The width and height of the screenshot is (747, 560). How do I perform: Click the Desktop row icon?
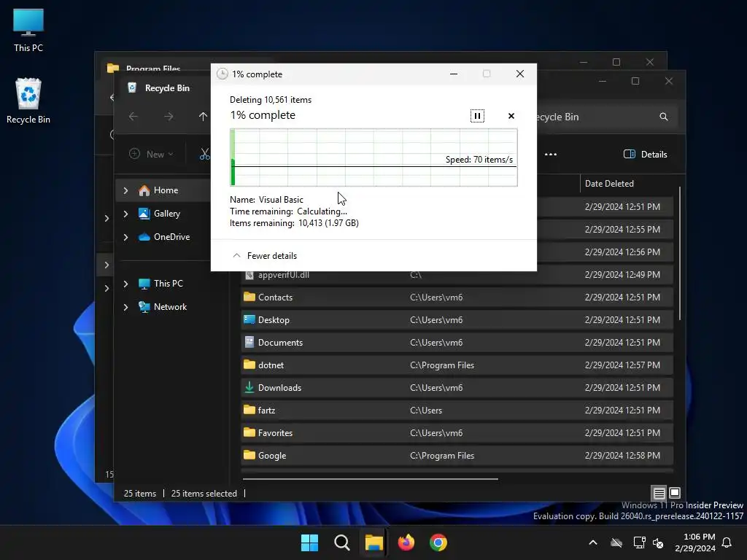click(x=249, y=319)
